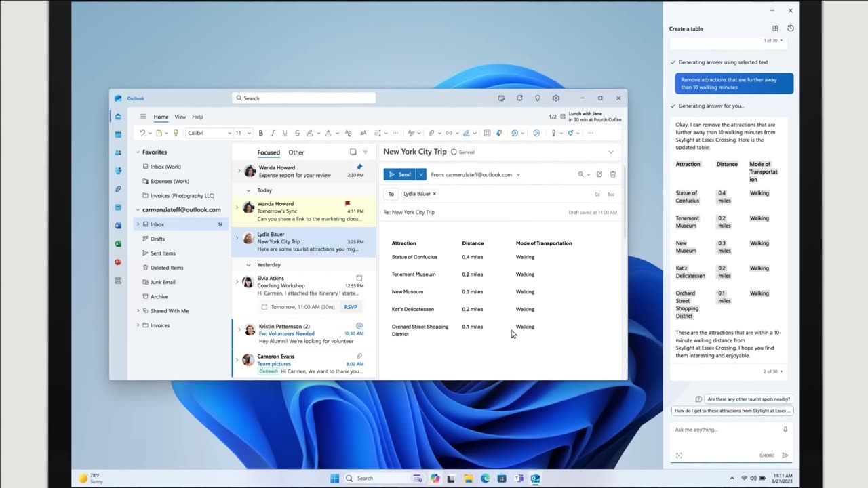
Task: Toggle the hamburger navigation pane button
Action: click(x=143, y=117)
